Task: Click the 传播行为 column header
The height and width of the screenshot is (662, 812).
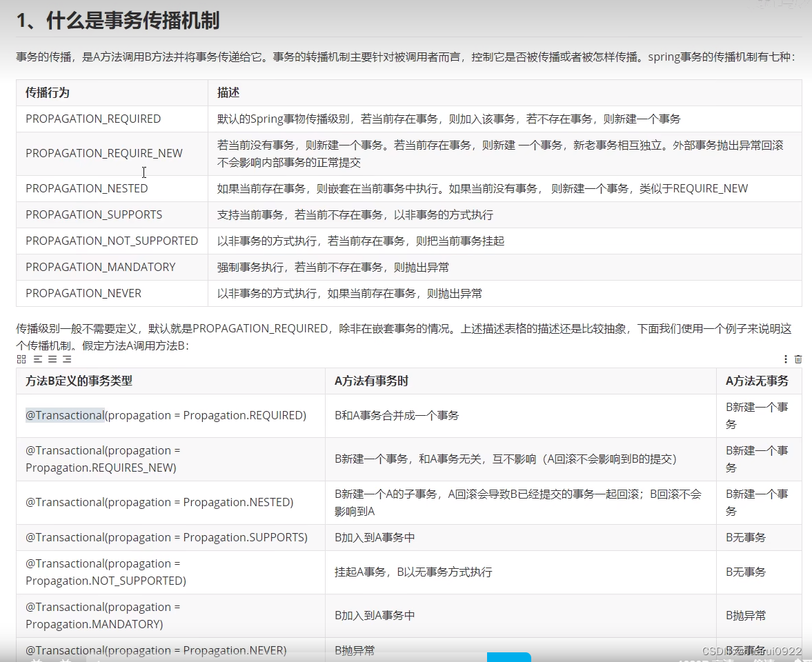Action: pos(46,92)
